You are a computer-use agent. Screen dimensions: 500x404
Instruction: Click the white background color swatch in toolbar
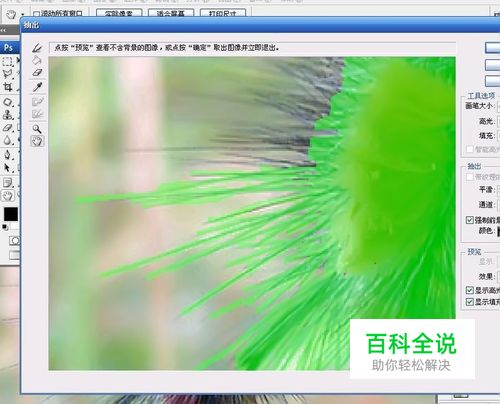(x=15, y=226)
